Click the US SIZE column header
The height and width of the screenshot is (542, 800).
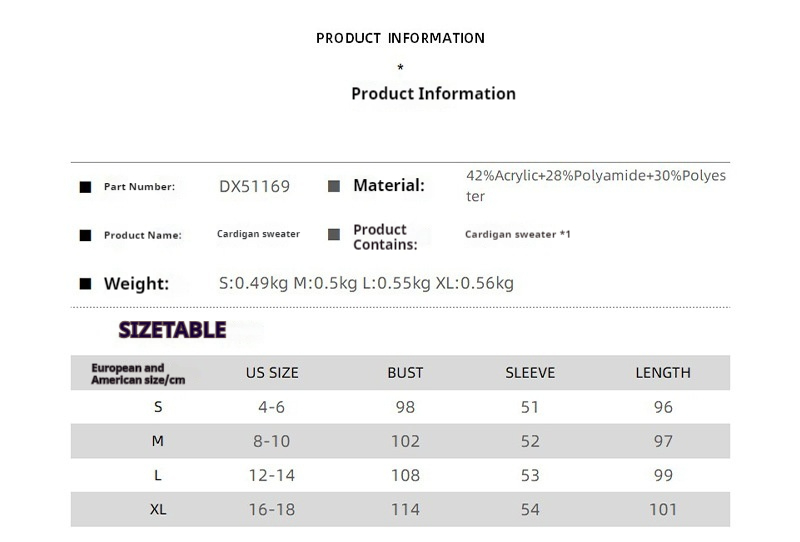click(x=272, y=373)
